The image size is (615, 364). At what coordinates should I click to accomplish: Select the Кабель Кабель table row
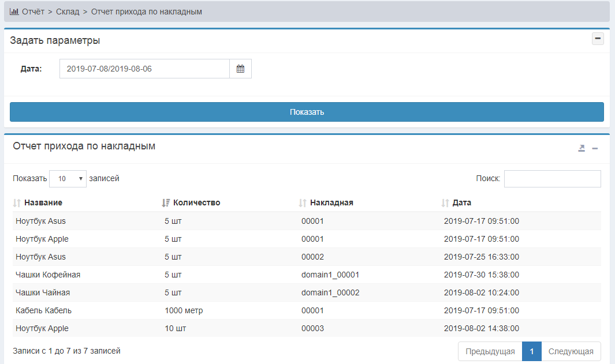[43, 310]
